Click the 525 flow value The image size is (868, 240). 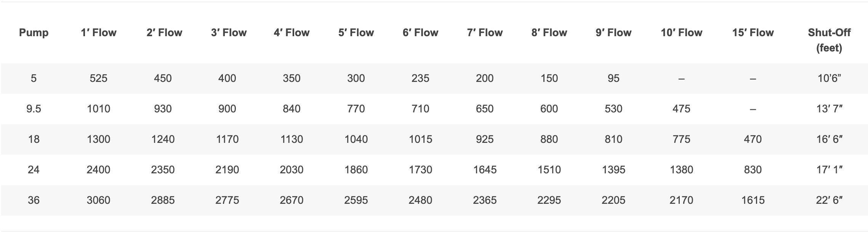[x=98, y=78]
